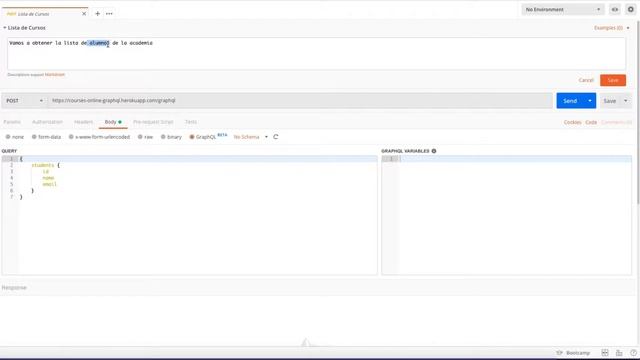Select the binary body type
The height and width of the screenshot is (360, 640).
171,137
